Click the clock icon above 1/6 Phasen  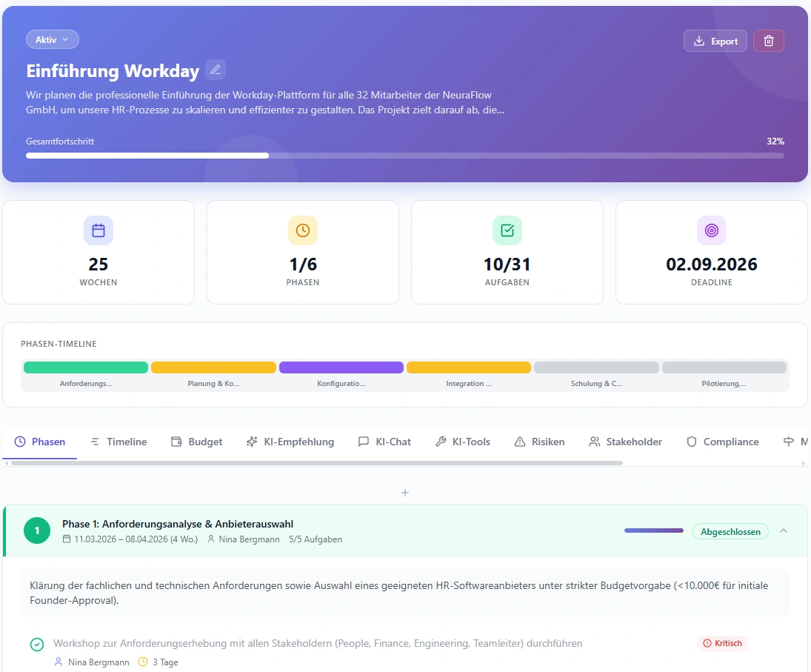pos(303,230)
